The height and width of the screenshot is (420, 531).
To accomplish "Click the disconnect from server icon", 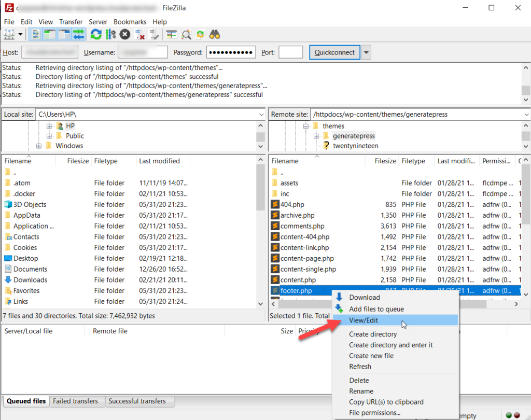I will [x=140, y=35].
